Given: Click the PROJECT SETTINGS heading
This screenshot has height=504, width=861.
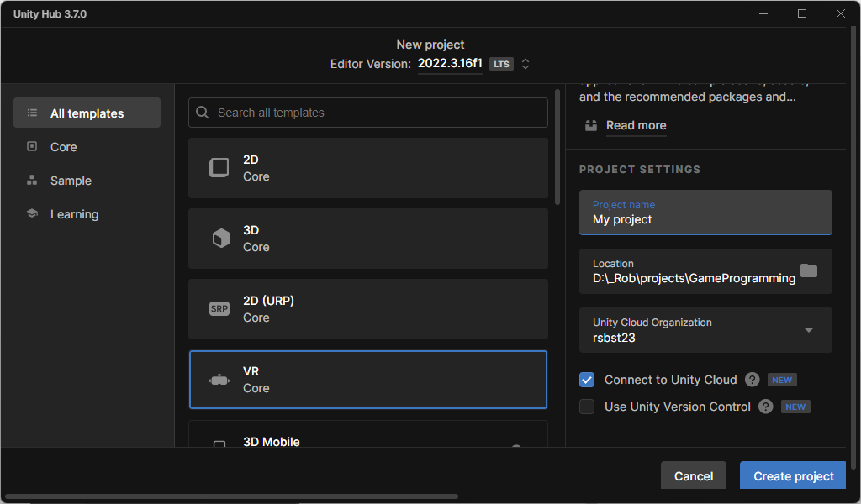Looking at the screenshot, I should [x=640, y=170].
